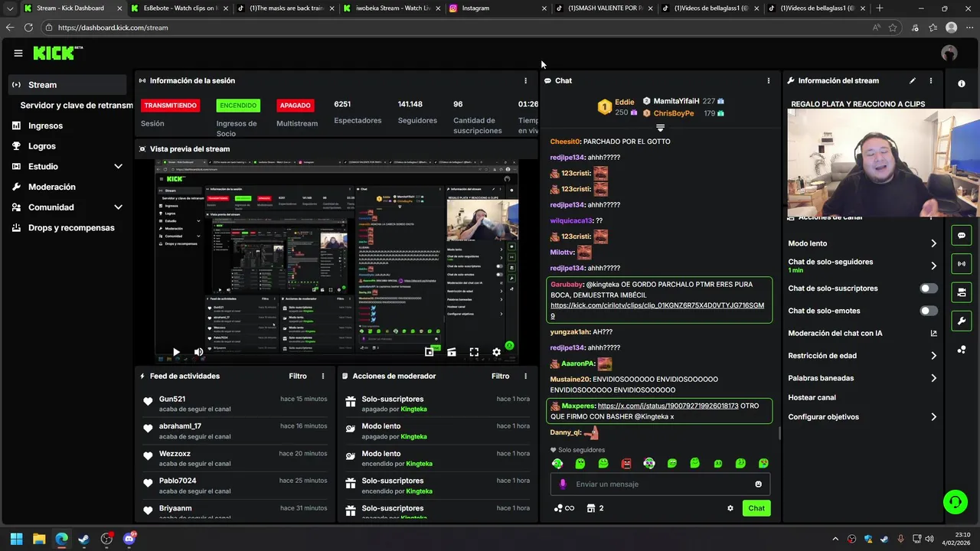Switch to the Instagram browser tab

coord(498,8)
